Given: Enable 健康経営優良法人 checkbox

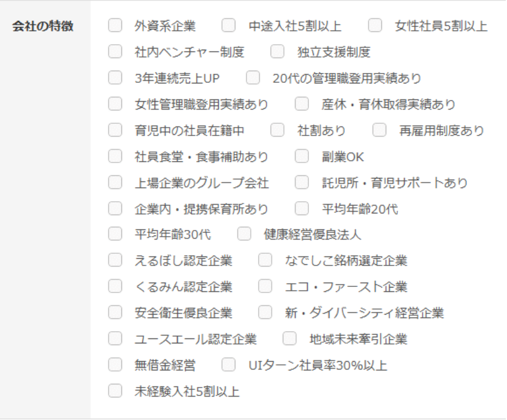Looking at the screenshot, I should (244, 234).
